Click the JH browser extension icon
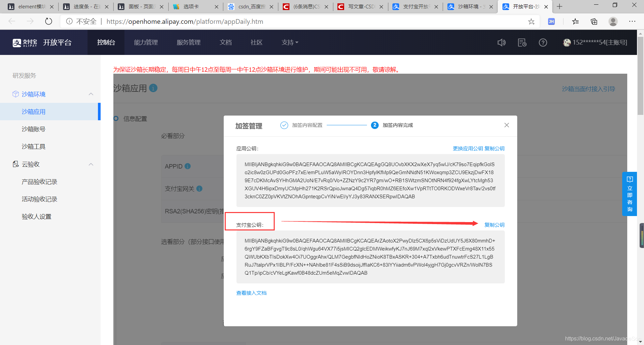This screenshot has height=345, width=644. pyautogui.click(x=551, y=21)
